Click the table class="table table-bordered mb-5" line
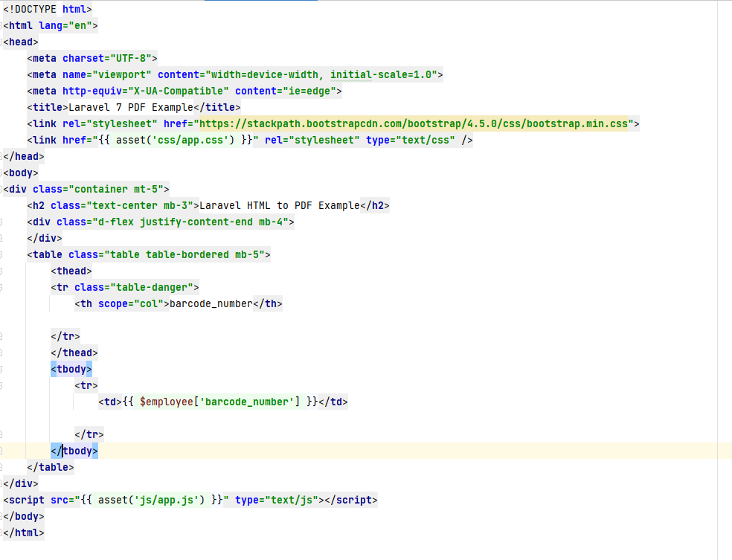732x560 pixels. pyautogui.click(x=149, y=254)
